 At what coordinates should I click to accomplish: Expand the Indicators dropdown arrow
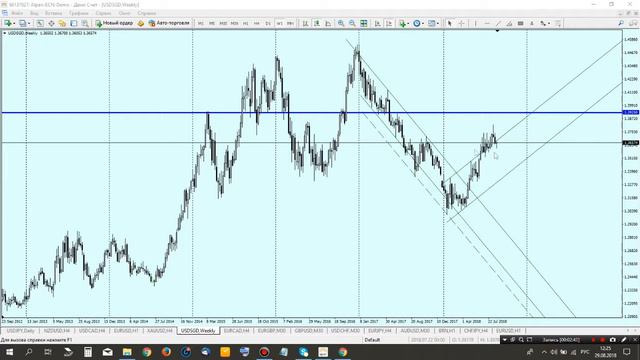(409, 23)
